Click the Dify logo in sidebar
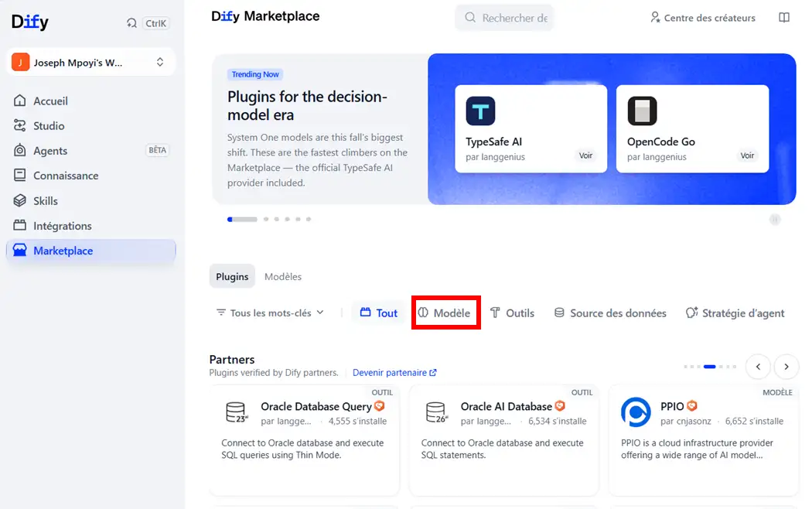 (x=30, y=22)
